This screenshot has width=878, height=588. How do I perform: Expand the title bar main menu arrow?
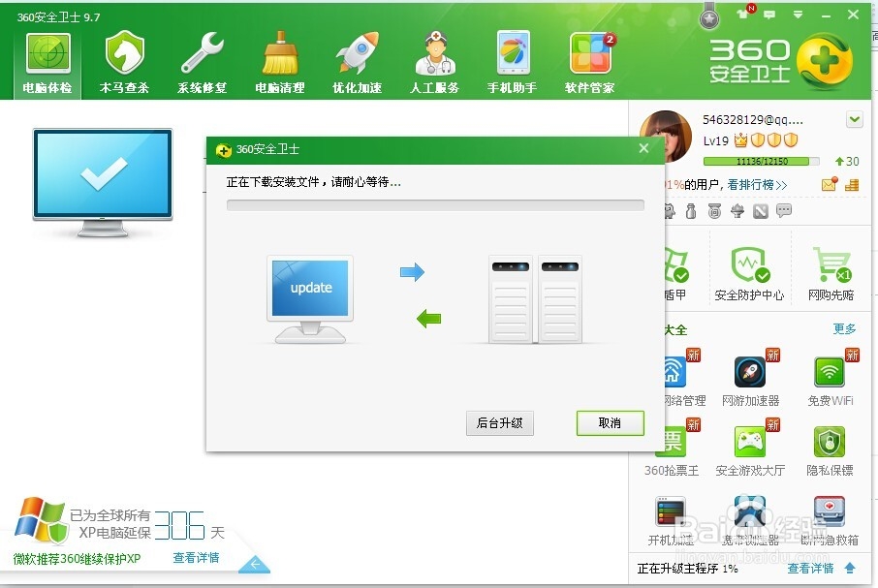[798, 15]
